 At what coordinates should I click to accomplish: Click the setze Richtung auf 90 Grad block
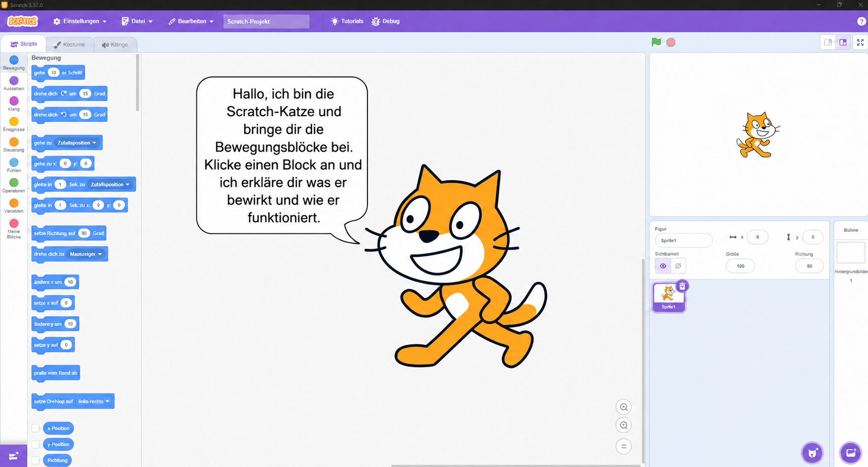tap(69, 233)
